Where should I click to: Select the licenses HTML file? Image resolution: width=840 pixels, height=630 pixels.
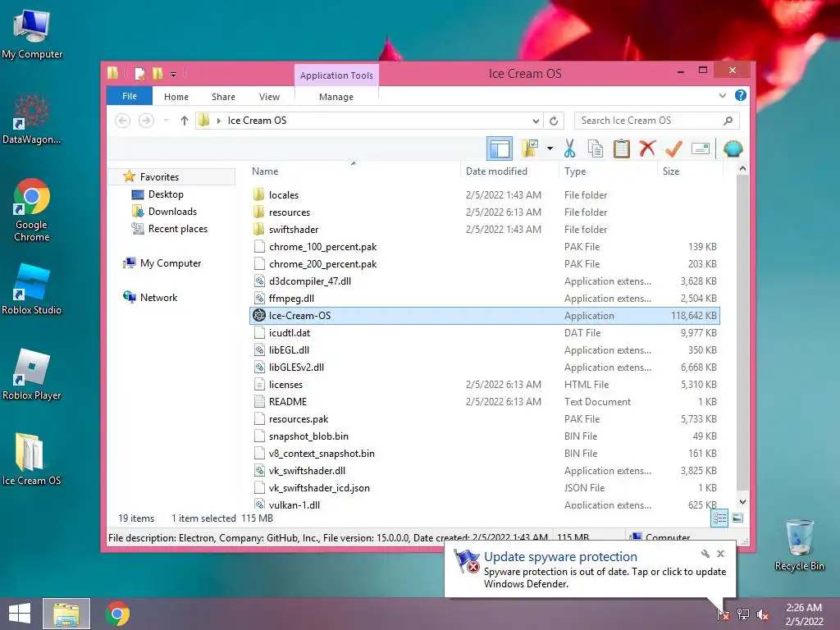click(485, 385)
